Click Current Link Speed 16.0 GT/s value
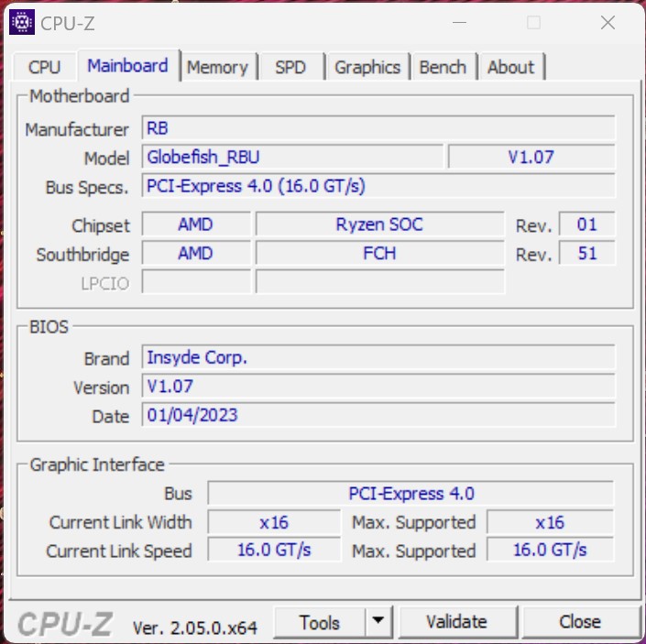This screenshot has width=646, height=644. [x=274, y=550]
